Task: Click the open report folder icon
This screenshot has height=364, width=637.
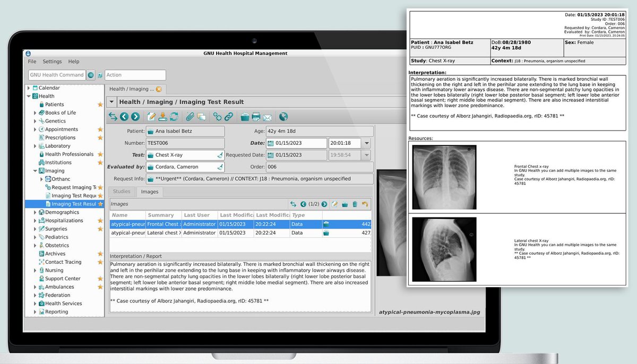Action: (x=245, y=116)
